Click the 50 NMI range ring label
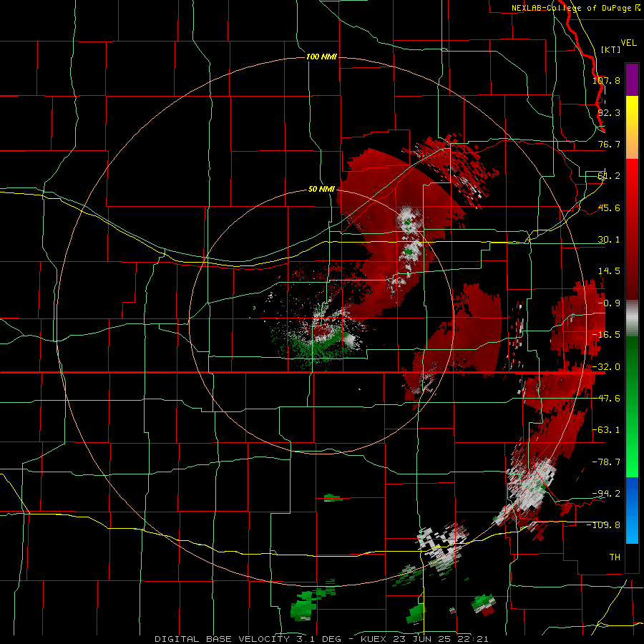The width and height of the screenshot is (644, 644). click(321, 190)
